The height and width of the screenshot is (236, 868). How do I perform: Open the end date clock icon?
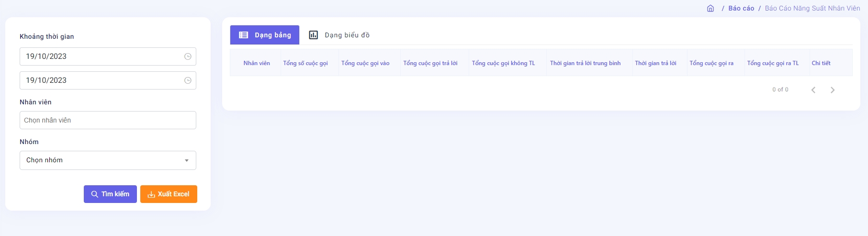tap(188, 80)
